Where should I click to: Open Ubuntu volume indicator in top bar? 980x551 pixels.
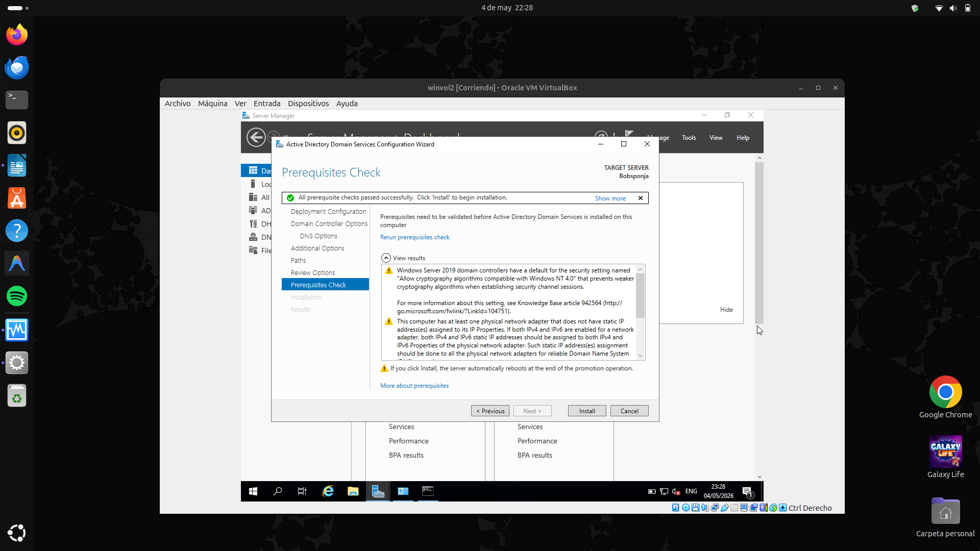click(953, 8)
